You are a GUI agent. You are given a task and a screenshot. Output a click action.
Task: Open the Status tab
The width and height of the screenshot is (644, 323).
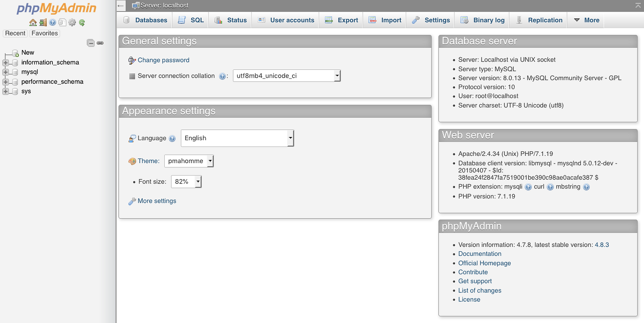pyautogui.click(x=231, y=20)
